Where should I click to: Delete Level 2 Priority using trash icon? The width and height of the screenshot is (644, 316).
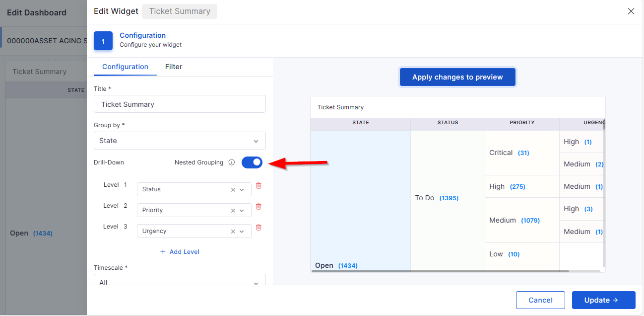point(258,207)
